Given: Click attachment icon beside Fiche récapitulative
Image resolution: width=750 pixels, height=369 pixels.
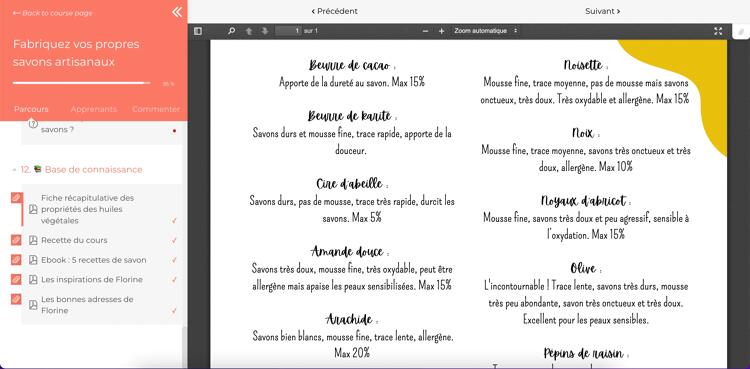Looking at the screenshot, I should tap(16, 198).
